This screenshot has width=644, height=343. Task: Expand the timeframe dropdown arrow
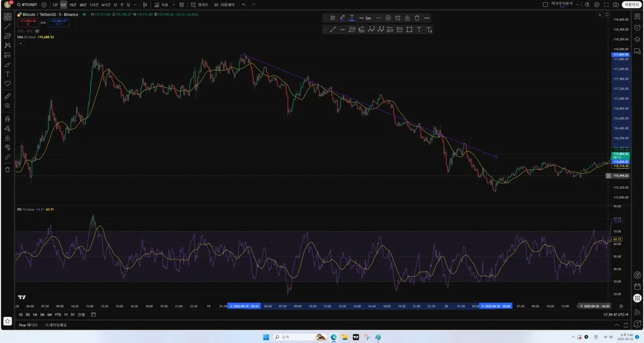tap(135, 4)
